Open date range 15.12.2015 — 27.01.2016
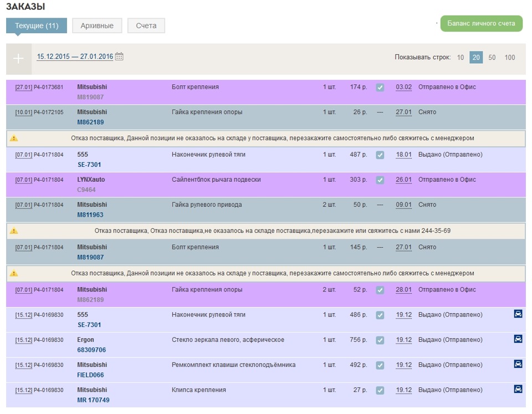Image resolution: width=532 pixels, height=414 pixels. (75, 57)
